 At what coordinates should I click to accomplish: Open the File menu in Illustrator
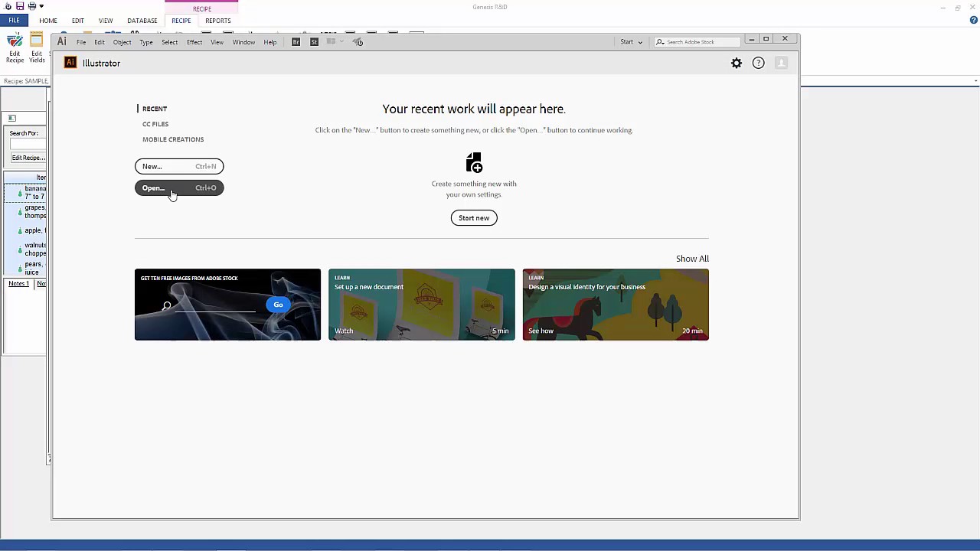pos(81,42)
